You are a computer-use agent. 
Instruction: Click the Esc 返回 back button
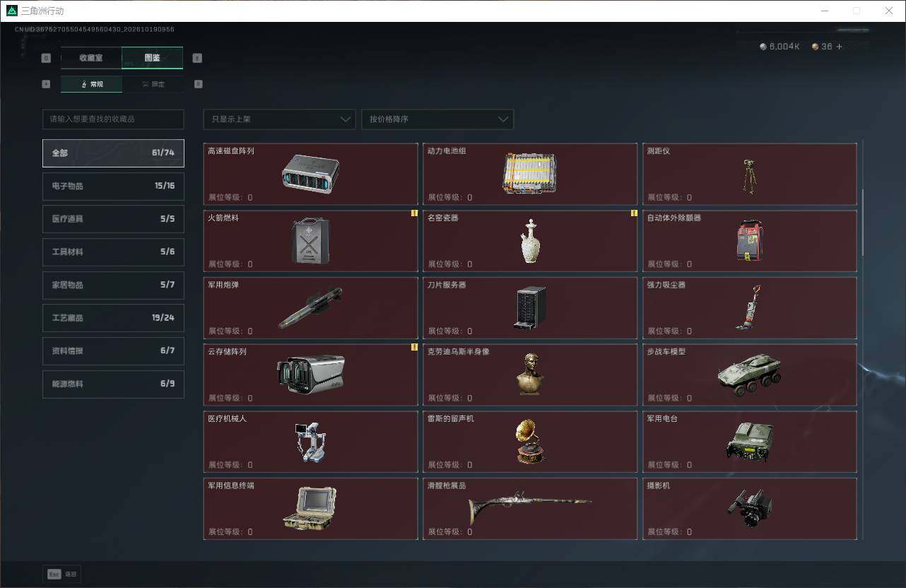coord(62,574)
